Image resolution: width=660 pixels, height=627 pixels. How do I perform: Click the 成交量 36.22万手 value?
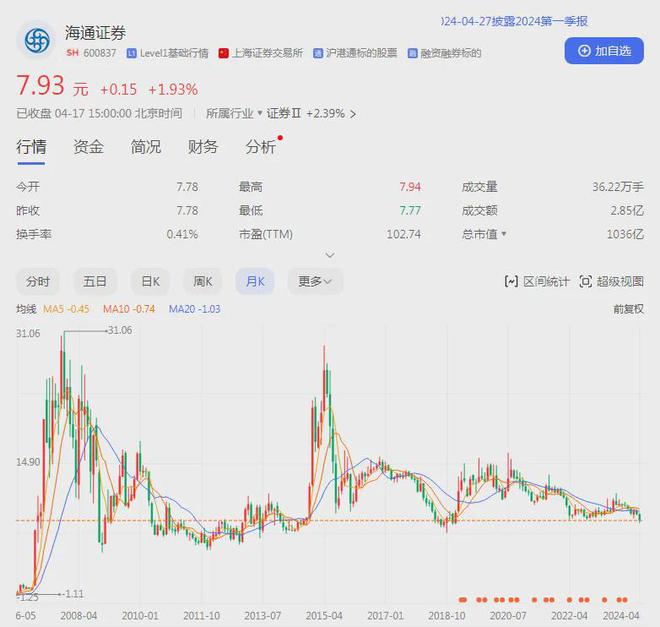pyautogui.click(x=618, y=186)
